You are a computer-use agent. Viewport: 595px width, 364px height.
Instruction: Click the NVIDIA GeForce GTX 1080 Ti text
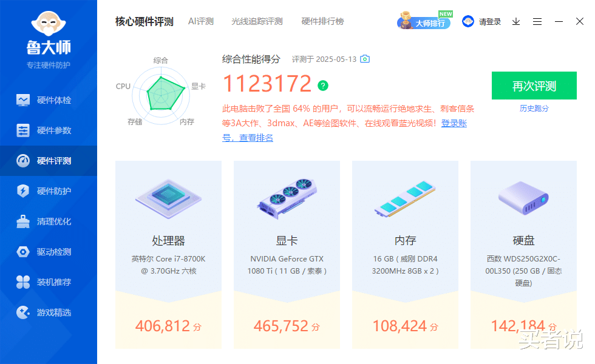click(x=287, y=265)
